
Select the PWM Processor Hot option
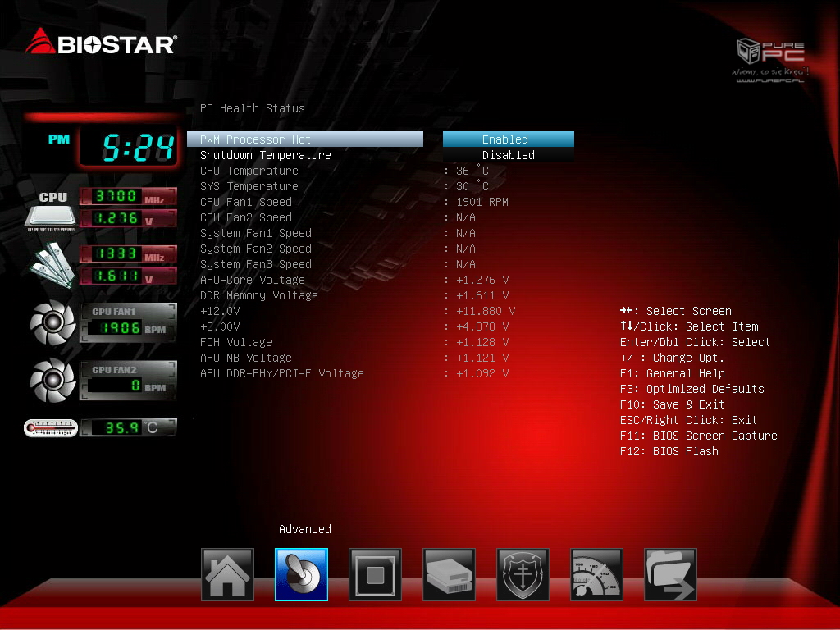305,139
